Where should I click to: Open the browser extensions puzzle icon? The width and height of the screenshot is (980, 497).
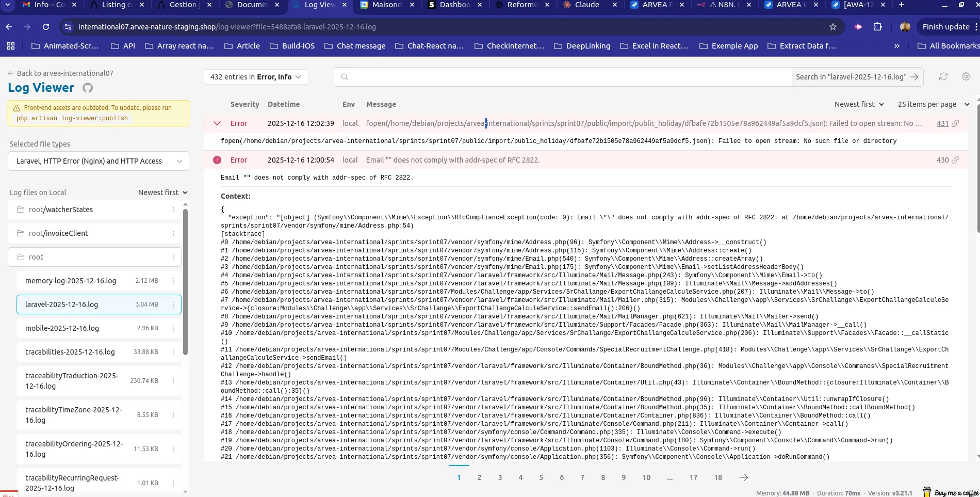click(877, 27)
